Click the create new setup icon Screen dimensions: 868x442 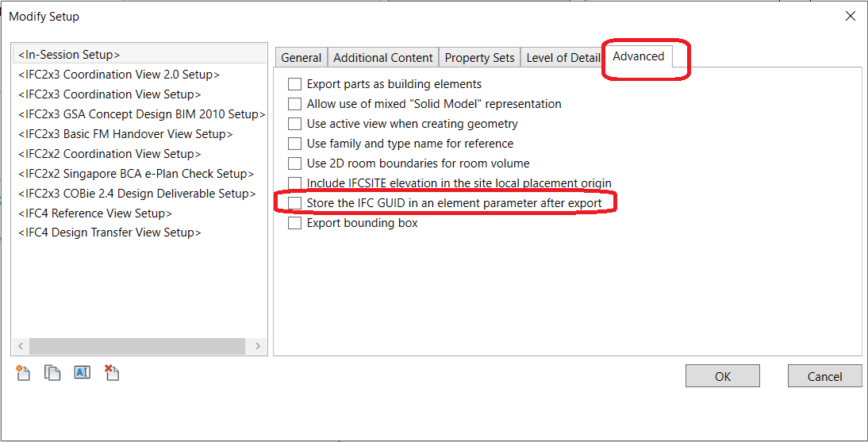[23, 373]
